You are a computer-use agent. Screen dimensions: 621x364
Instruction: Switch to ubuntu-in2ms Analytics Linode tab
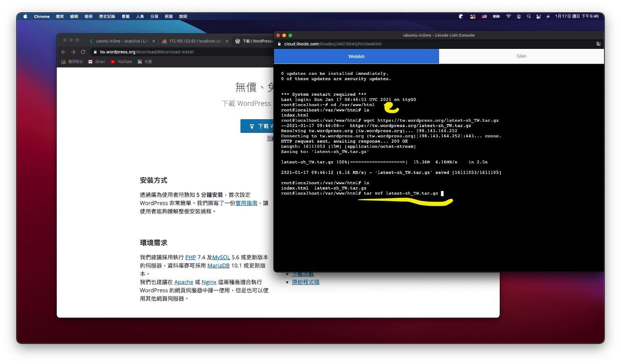click(121, 41)
